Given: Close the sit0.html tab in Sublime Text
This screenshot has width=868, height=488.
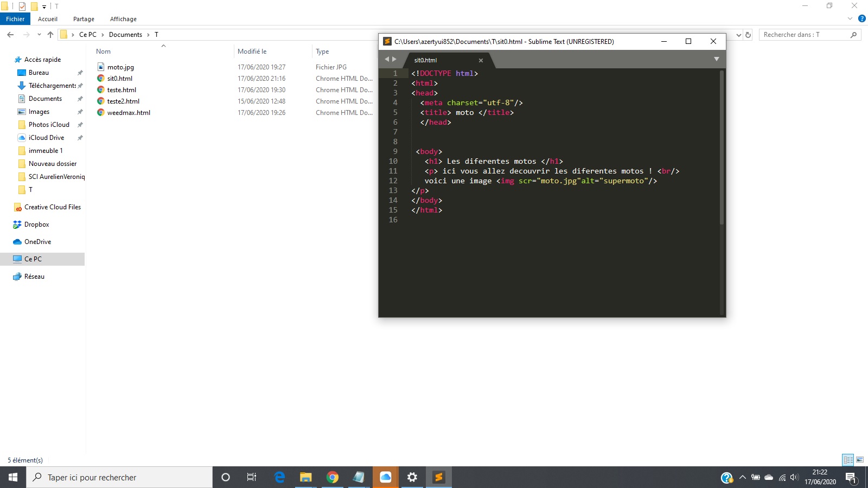Looking at the screenshot, I should tap(481, 60).
